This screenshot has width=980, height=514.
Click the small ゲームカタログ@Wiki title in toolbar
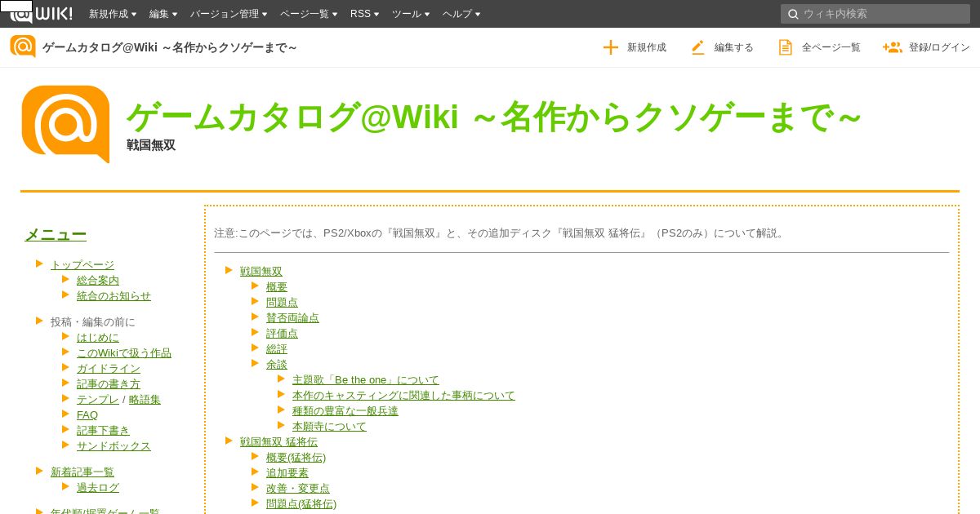pyautogui.click(x=170, y=47)
